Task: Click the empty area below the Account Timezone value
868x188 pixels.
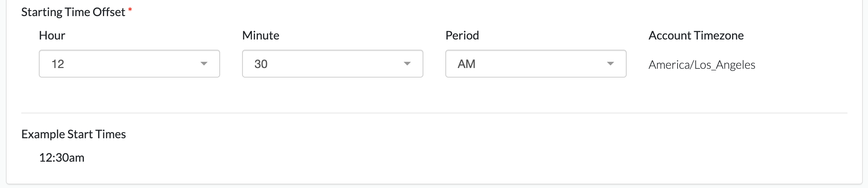Action: [x=702, y=90]
